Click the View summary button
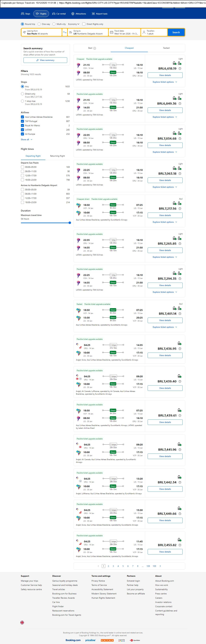The width and height of the screenshot is (206, 644). [45, 60]
